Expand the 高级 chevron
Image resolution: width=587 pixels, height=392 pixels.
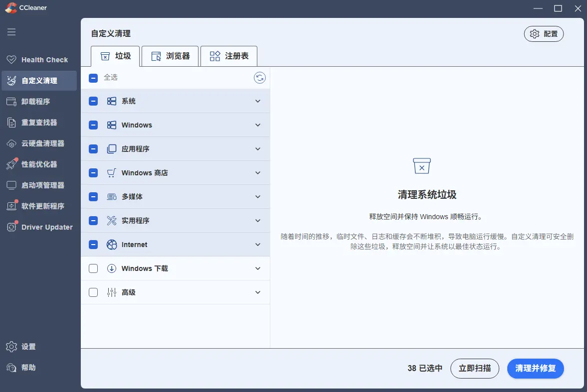tap(258, 293)
